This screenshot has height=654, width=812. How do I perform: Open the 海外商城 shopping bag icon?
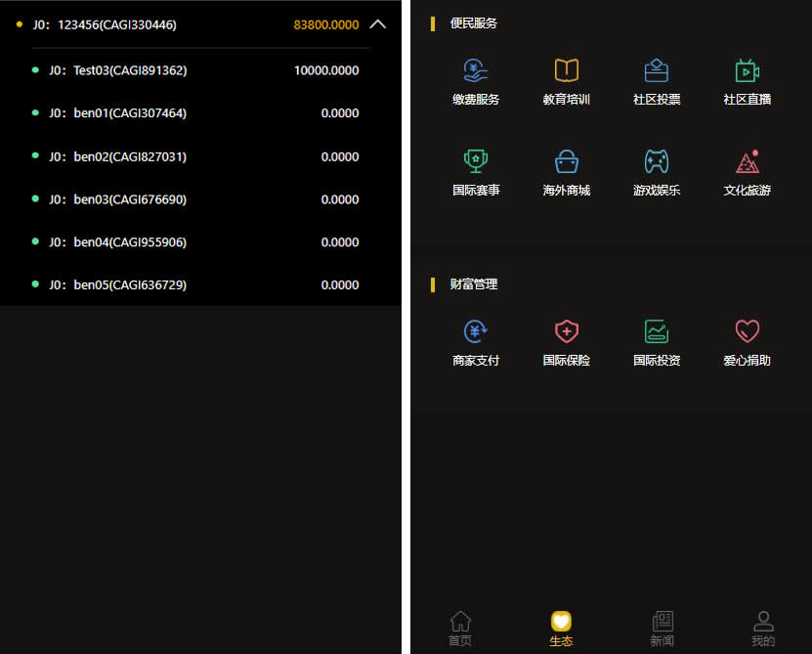click(x=567, y=162)
